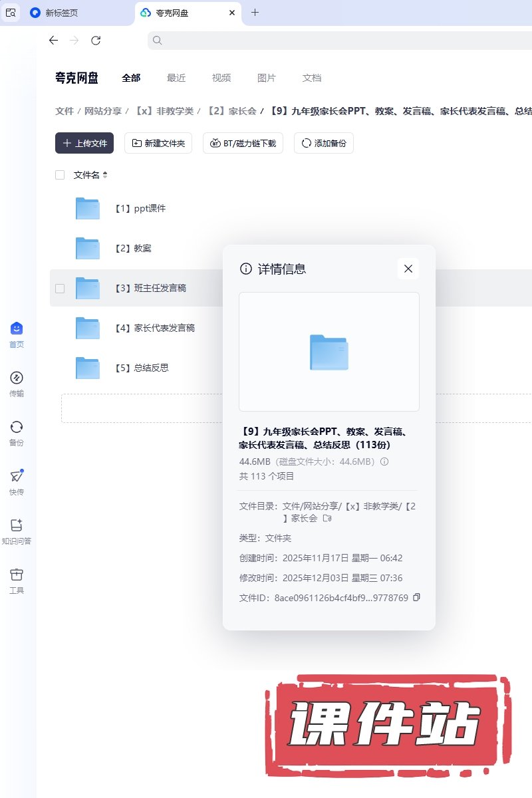Reload the page with refresh icon
This screenshot has width=532, height=798.
pyautogui.click(x=96, y=41)
